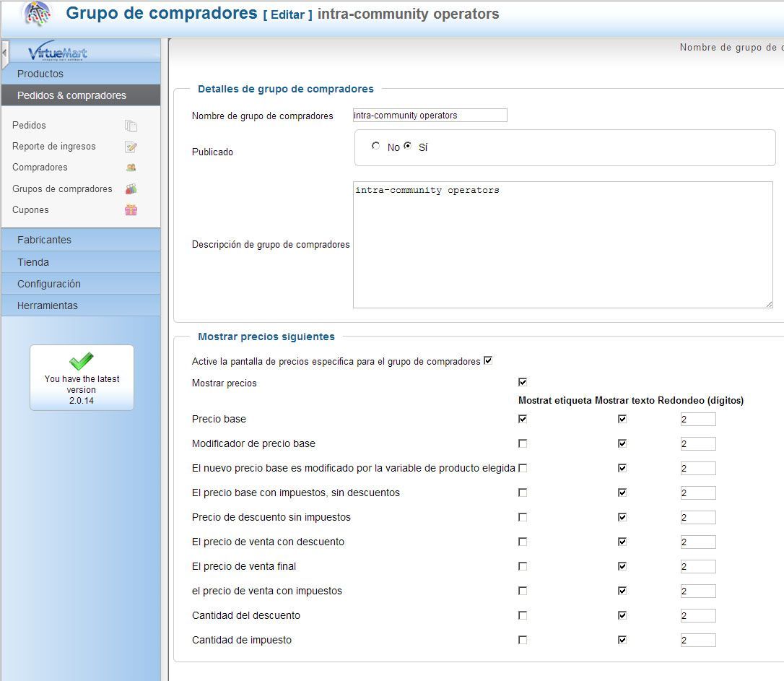Toggle text for el precio de venta con impuestos
The image size is (784, 681).
pos(622,591)
